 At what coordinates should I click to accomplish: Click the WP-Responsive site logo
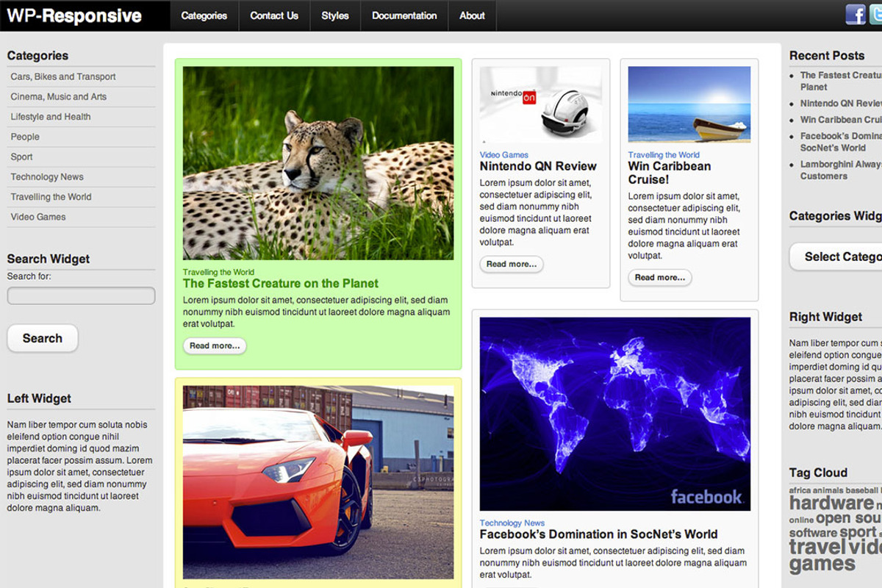[74, 15]
